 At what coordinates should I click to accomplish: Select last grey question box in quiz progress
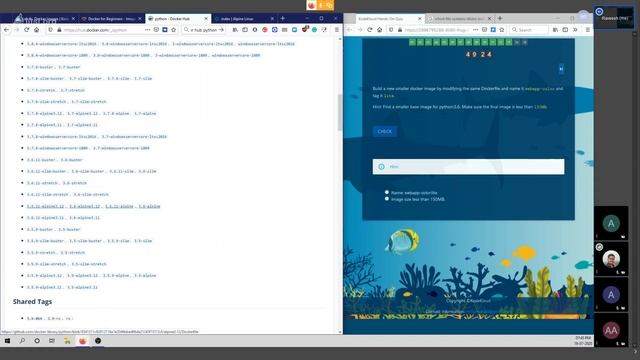(x=525, y=42)
